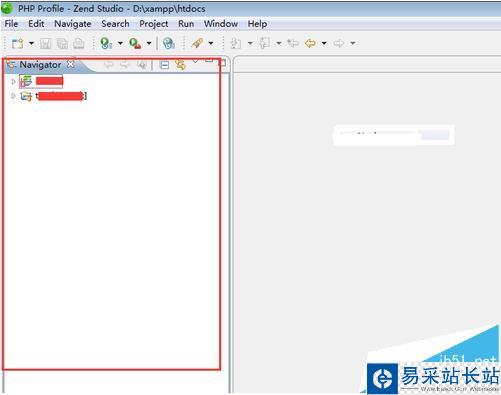Select the Navigator view tab
The height and width of the screenshot is (395, 501).
click(40, 65)
